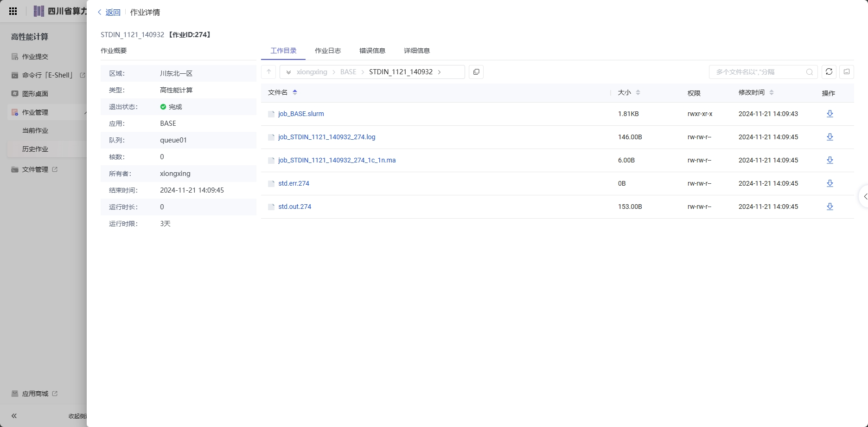This screenshot has width=868, height=427.
Task: Expand the path dropdown double-chevron
Action: click(288, 72)
